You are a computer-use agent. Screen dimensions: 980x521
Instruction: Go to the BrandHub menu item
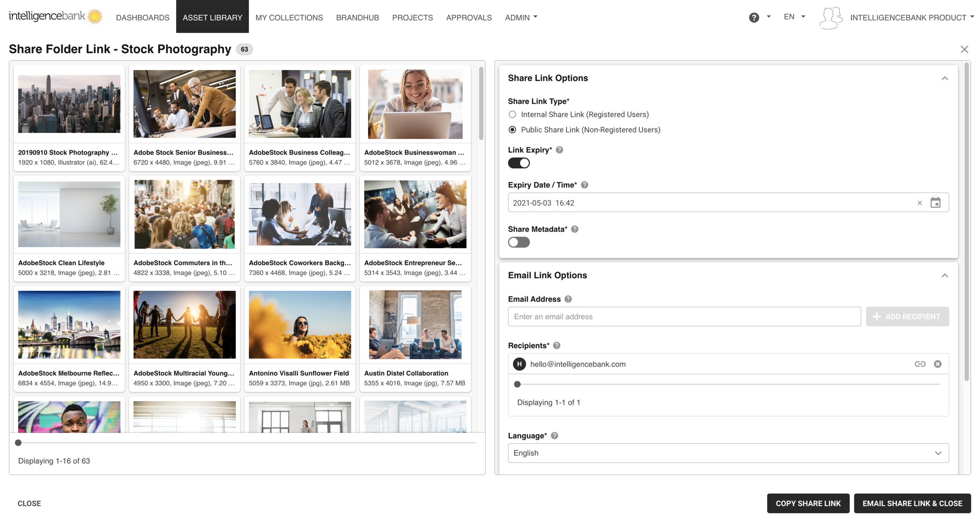(x=357, y=17)
